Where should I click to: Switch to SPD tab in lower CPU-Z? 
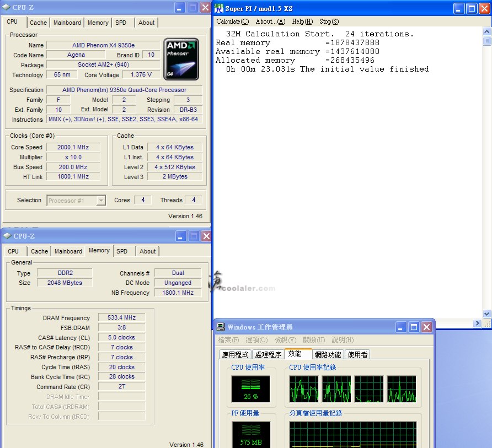point(122,251)
